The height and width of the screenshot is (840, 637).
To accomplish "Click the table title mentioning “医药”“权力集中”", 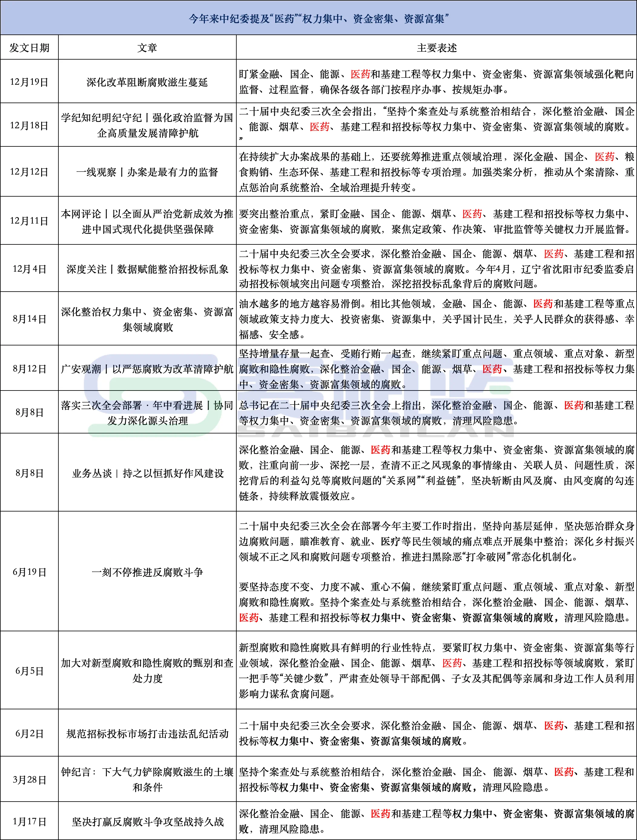I will (319, 18).
